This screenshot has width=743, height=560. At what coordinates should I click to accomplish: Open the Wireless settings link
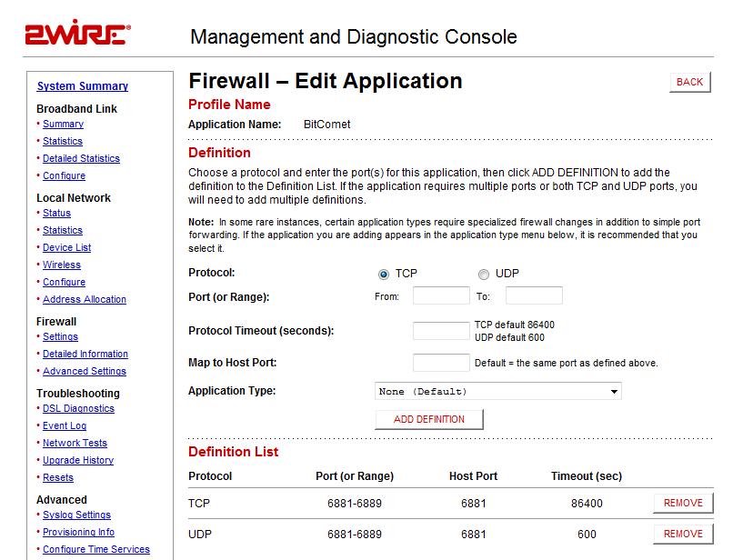tap(62, 265)
